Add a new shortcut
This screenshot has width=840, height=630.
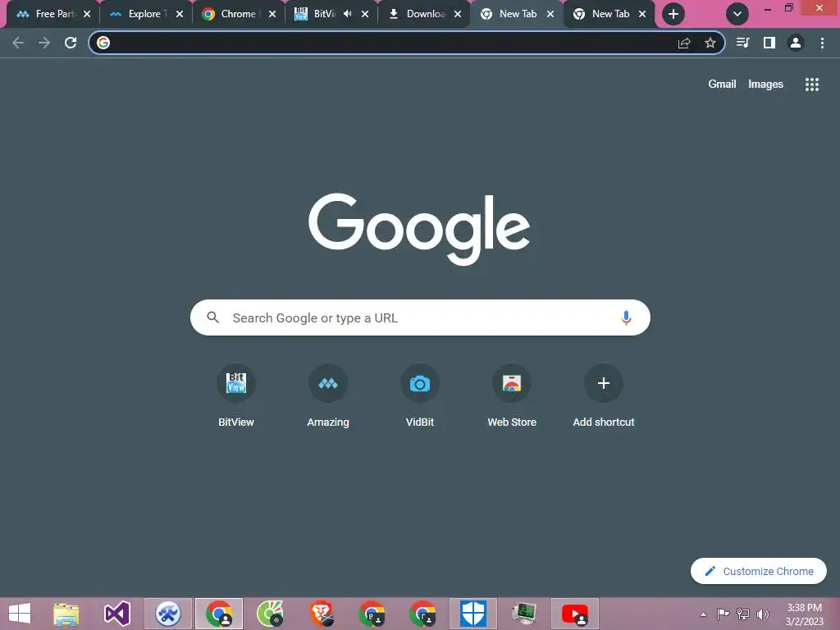pyautogui.click(x=604, y=396)
